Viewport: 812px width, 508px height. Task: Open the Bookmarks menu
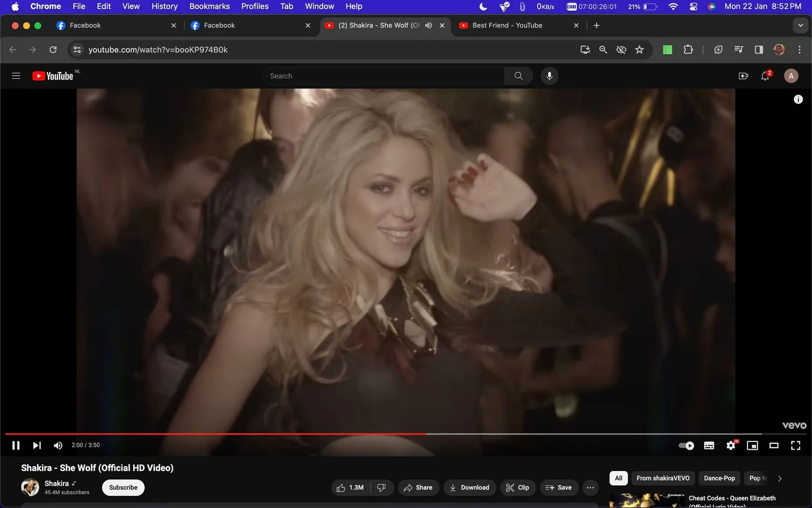209,6
